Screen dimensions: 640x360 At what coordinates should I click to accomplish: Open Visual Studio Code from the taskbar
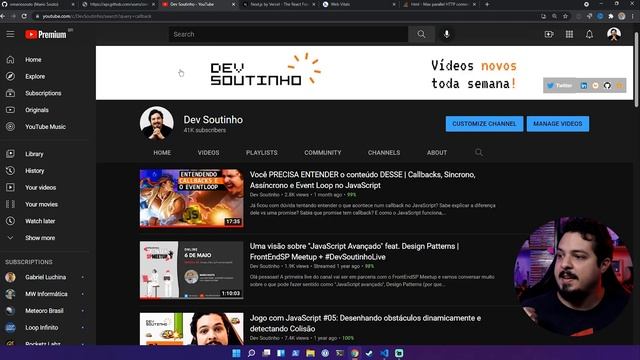pos(384,353)
